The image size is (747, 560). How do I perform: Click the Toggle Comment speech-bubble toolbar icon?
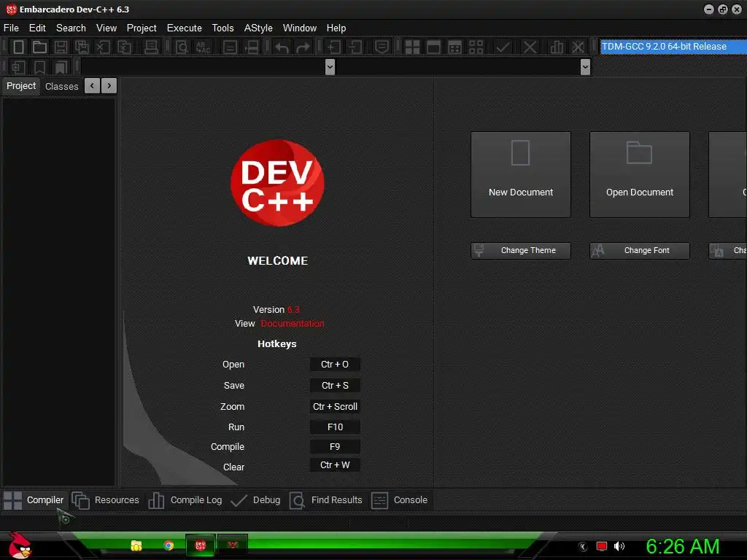pos(382,47)
